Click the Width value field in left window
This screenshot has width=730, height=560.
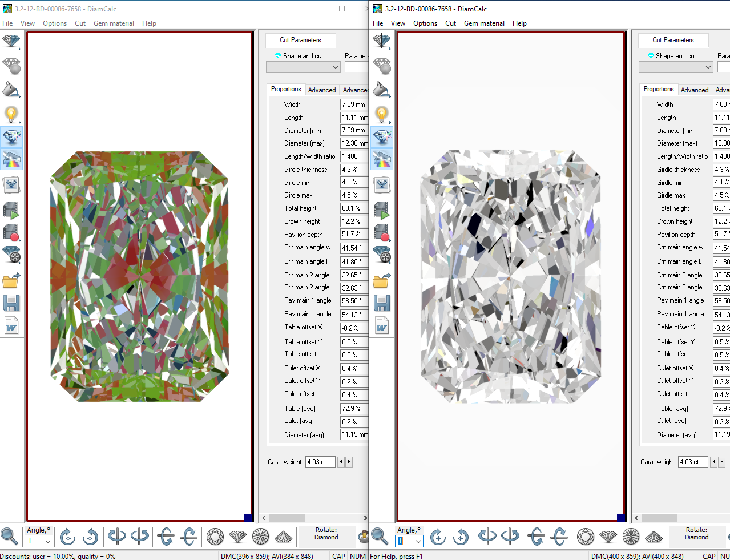click(354, 104)
